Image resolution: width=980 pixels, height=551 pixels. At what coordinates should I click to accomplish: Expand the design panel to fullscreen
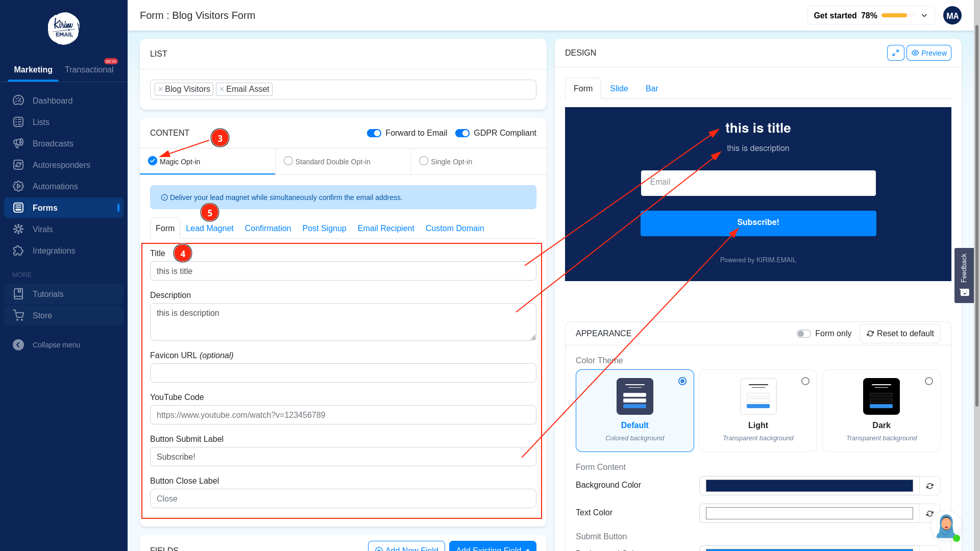click(895, 53)
